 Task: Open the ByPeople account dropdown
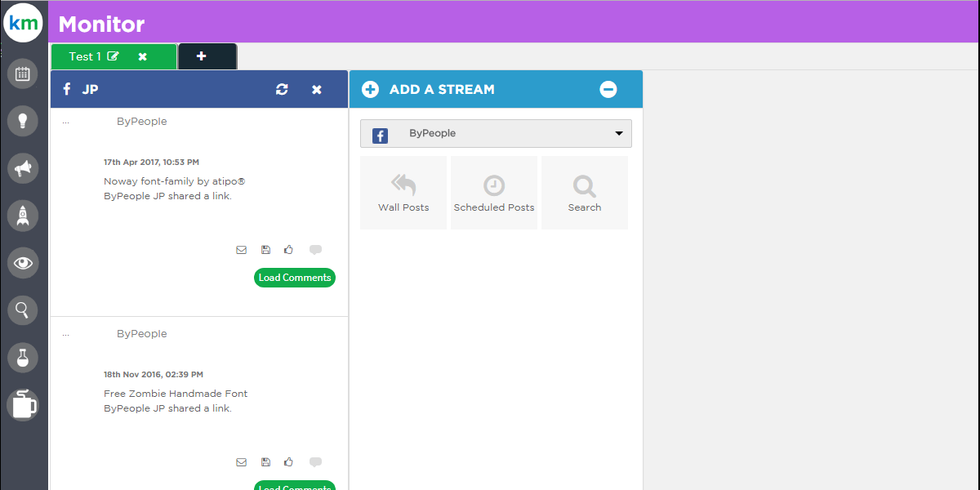pos(496,134)
